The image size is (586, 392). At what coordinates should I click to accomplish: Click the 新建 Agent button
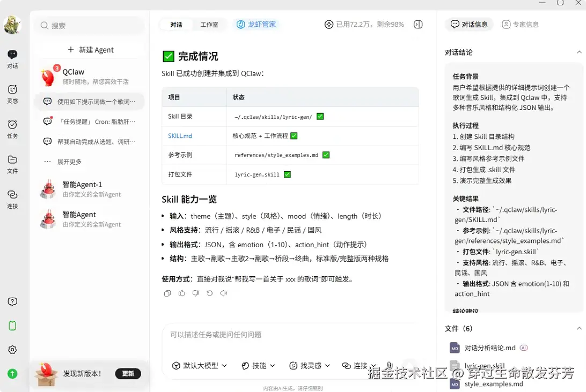(90, 50)
